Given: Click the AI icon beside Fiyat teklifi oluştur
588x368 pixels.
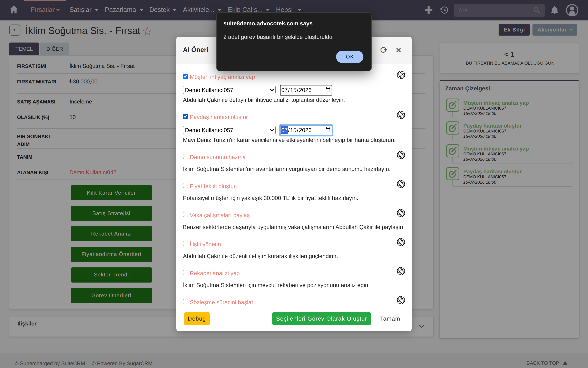Looking at the screenshot, I should point(401,184).
